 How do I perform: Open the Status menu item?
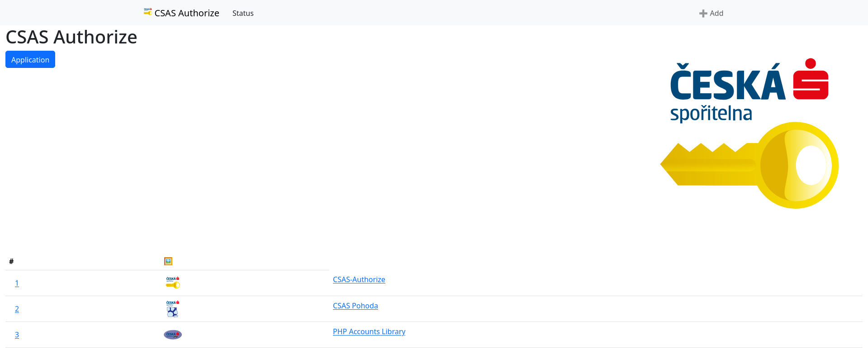click(x=243, y=14)
